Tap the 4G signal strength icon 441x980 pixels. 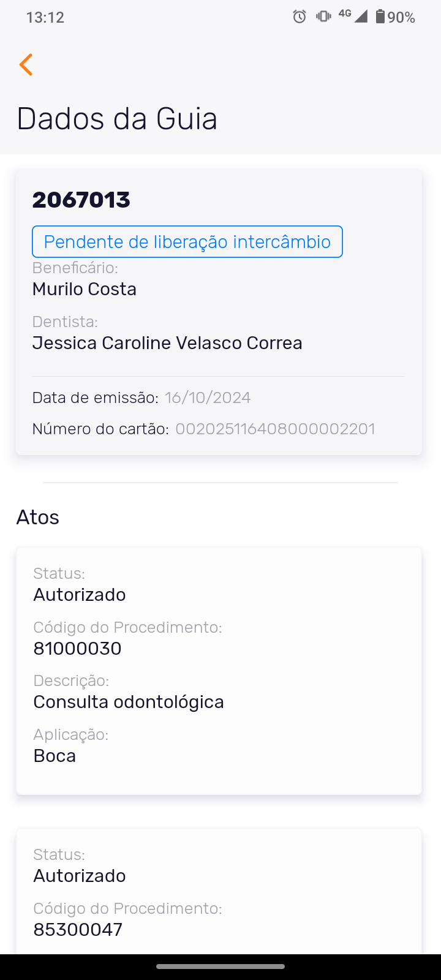(353, 16)
